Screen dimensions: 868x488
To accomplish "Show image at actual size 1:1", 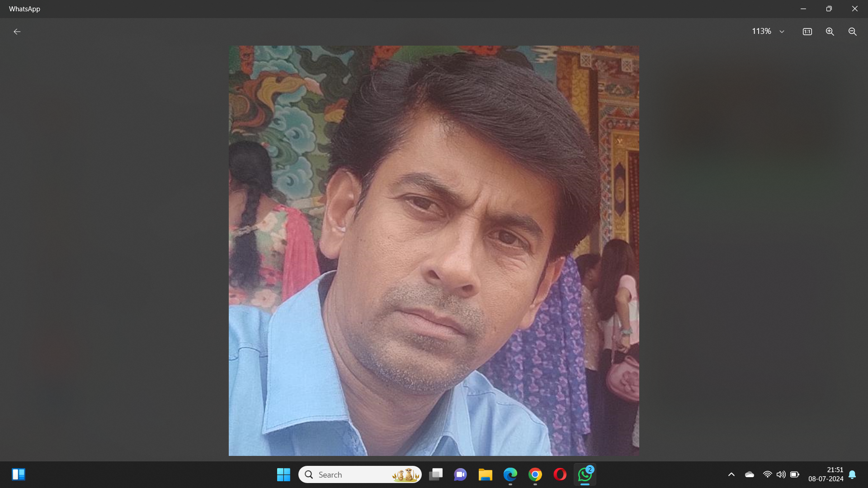I will [x=807, y=32].
